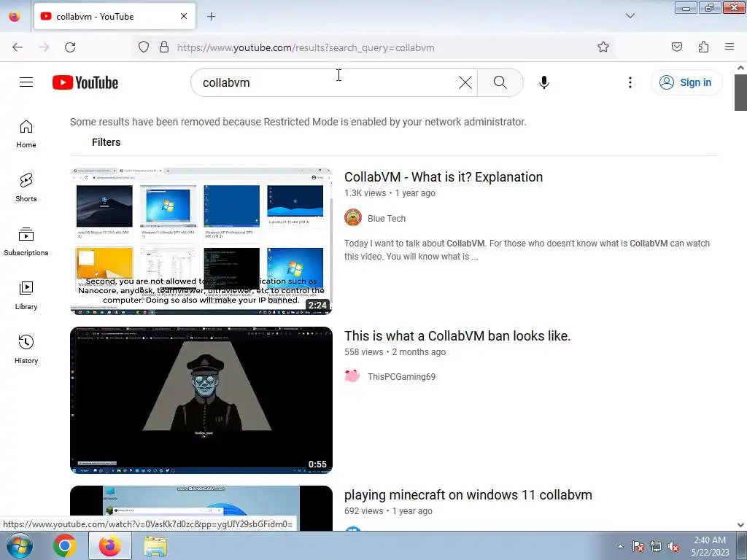This screenshot has height=560, width=747.
Task: Go to the YouTube logo home link
Action: pos(85,82)
